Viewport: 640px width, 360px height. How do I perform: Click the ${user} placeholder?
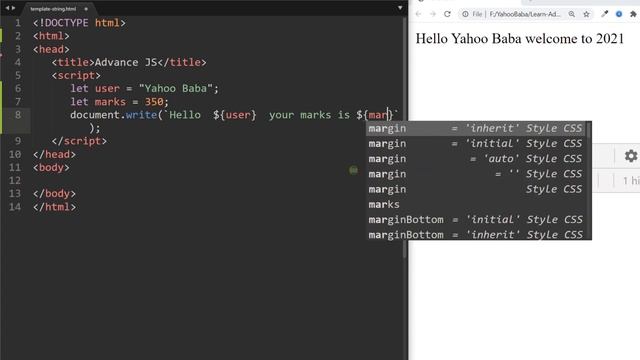(235, 115)
